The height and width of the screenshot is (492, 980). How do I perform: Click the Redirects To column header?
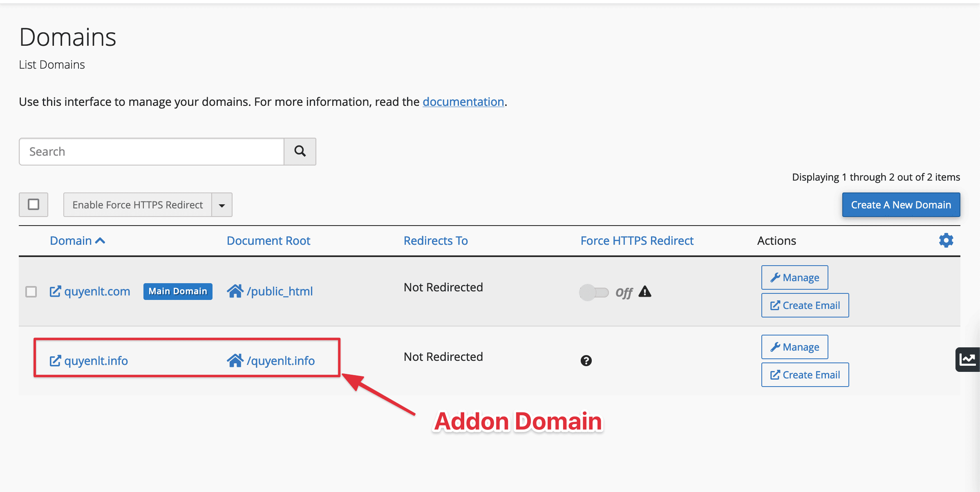click(435, 241)
